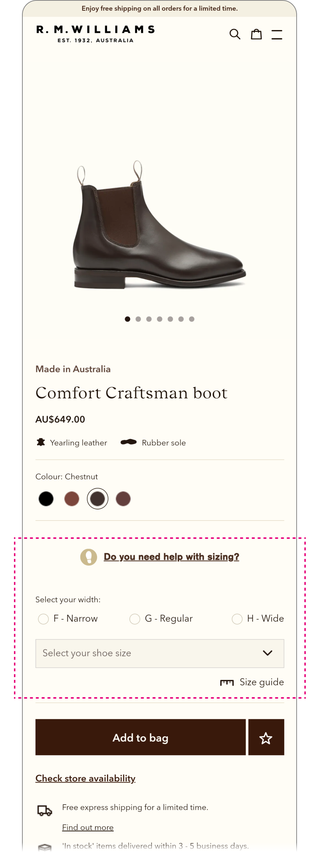
Task: Click the shoe size dropdown chevron
Action: 268,653
